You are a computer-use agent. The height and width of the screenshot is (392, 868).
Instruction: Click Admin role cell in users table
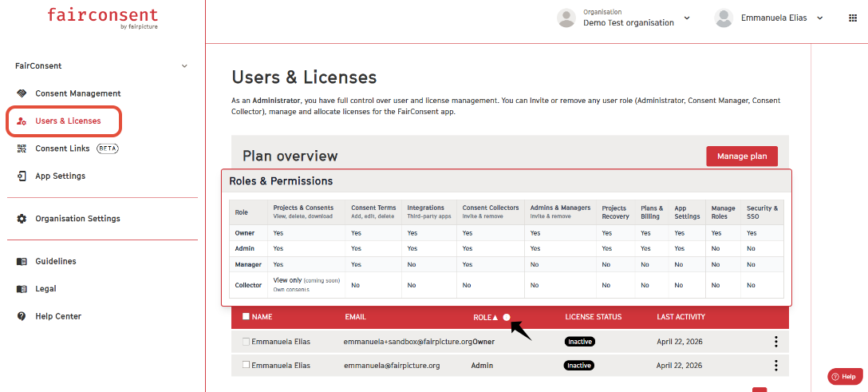tap(482, 366)
